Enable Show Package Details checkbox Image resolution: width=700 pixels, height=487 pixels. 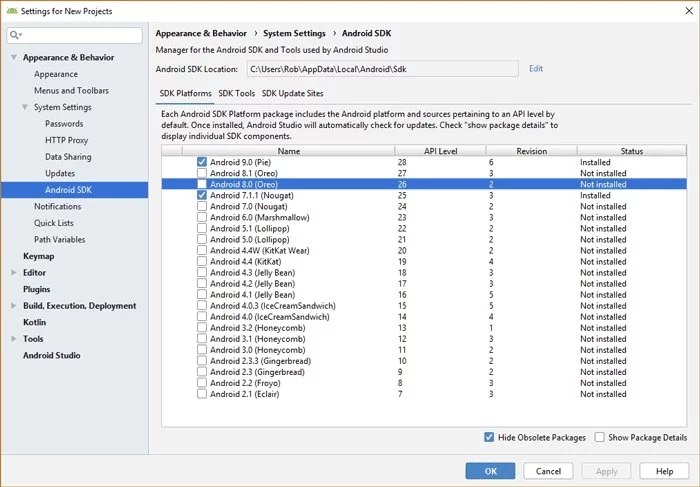pyautogui.click(x=599, y=437)
